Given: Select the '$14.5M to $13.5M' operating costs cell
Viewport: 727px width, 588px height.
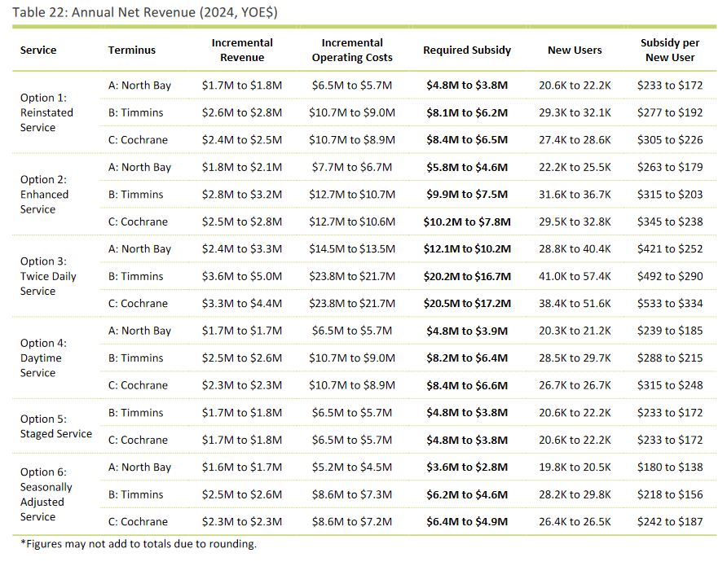Looking at the screenshot, I should [352, 249].
